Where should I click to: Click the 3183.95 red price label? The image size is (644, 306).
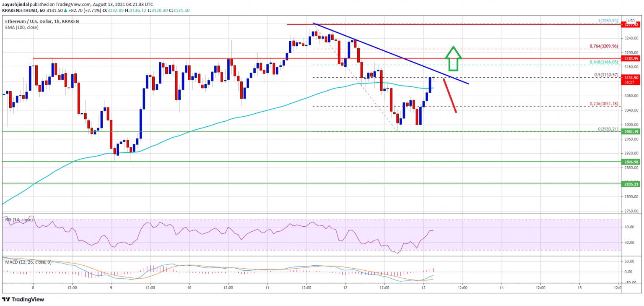pyautogui.click(x=631, y=58)
